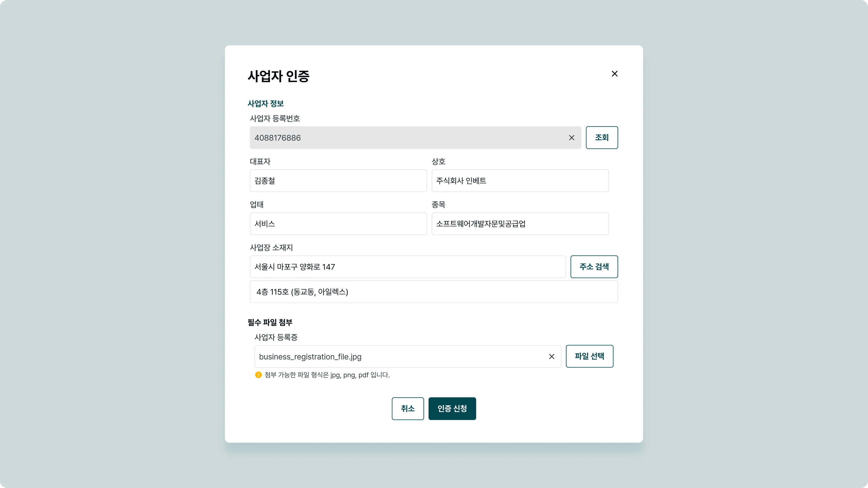The height and width of the screenshot is (488, 868).
Task: Close the 사업자 인증 dialog
Action: (x=614, y=74)
